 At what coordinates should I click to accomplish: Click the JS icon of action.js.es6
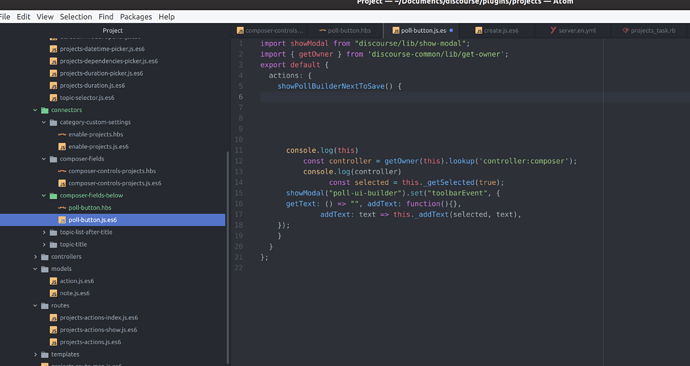click(53, 281)
